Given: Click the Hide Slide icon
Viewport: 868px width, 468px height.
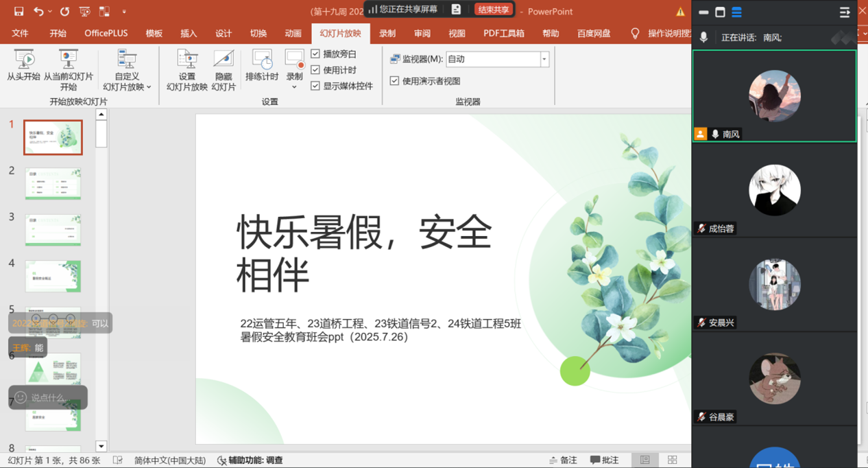Looking at the screenshot, I should click(x=224, y=60).
